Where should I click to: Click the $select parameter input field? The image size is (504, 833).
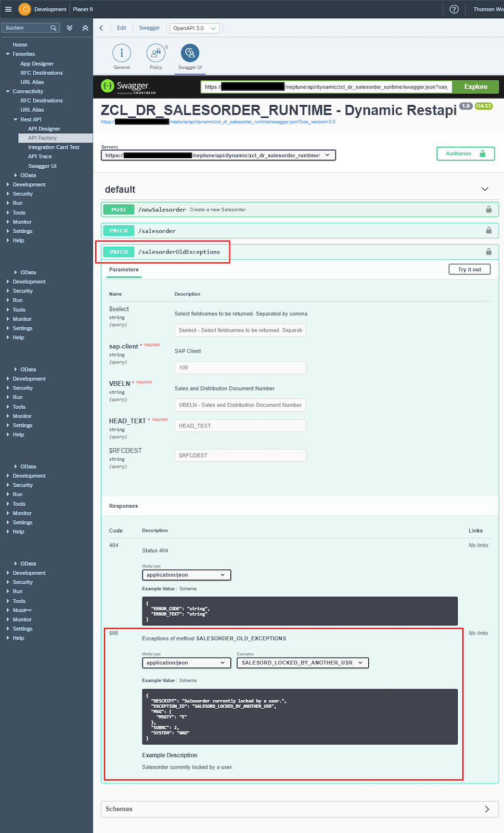coord(240,330)
